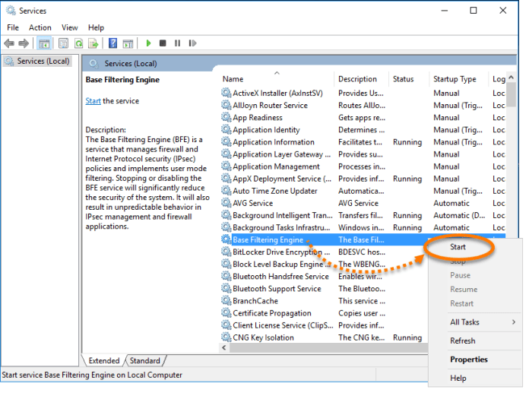Click the Back arrow toolbar icon
532x393 pixels.
tap(9, 43)
